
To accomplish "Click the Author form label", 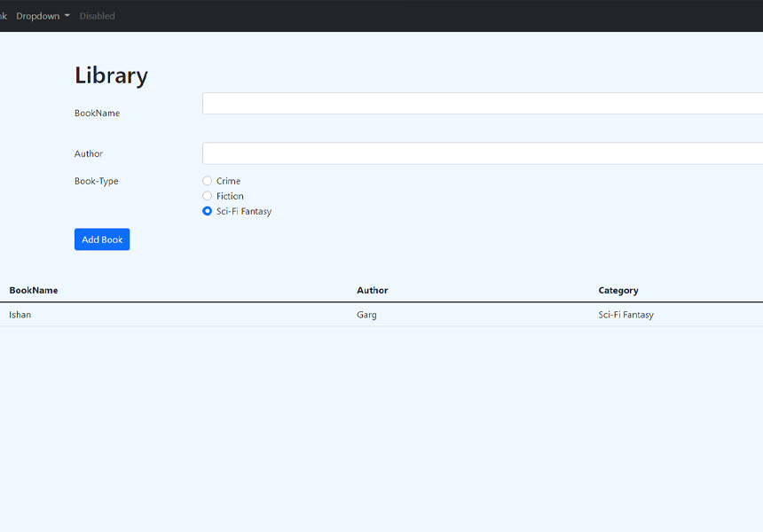I will (x=89, y=153).
